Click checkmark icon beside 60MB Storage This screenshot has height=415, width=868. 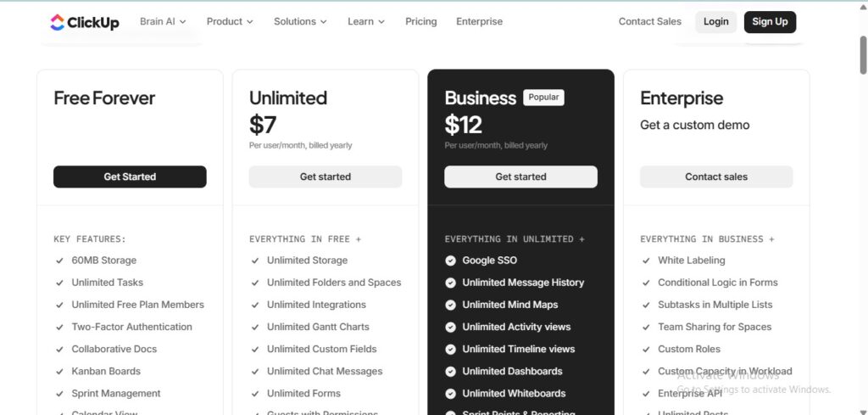click(x=60, y=261)
